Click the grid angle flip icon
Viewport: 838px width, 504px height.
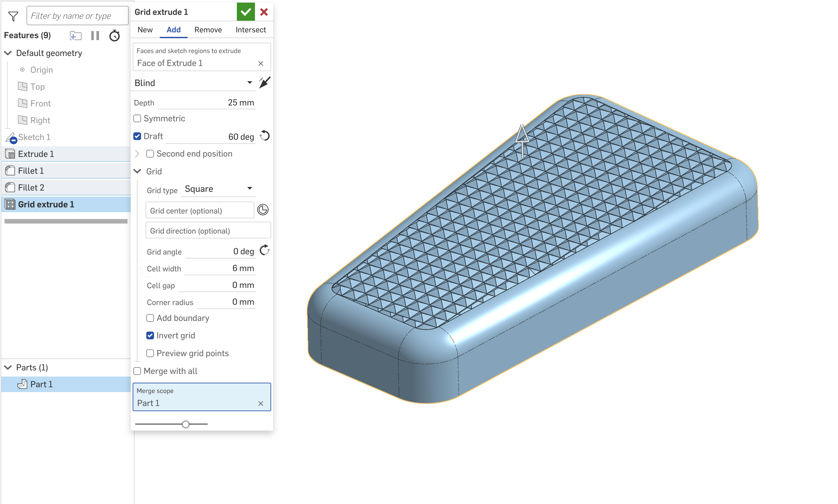[x=265, y=251]
